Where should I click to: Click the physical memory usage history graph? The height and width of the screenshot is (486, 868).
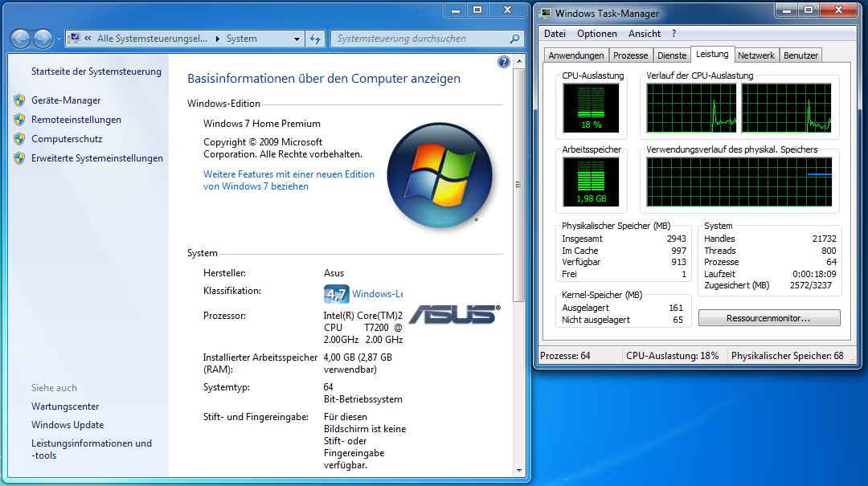(x=739, y=182)
